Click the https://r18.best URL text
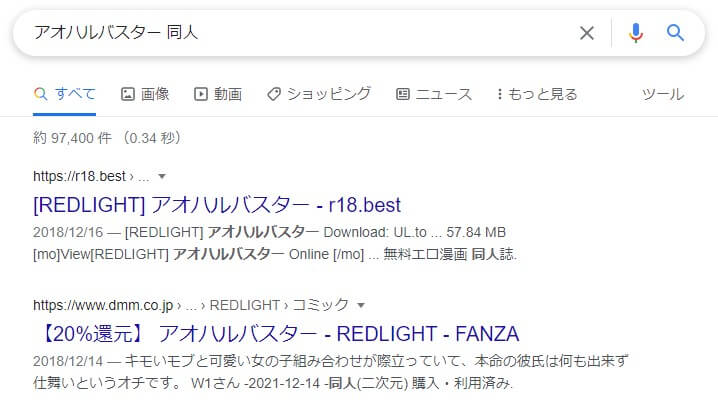Viewport: 718px width, 410px height. (79, 176)
